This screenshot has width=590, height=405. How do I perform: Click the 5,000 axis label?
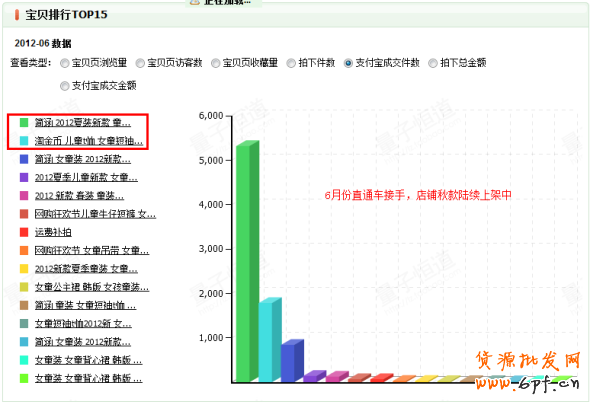[211, 160]
